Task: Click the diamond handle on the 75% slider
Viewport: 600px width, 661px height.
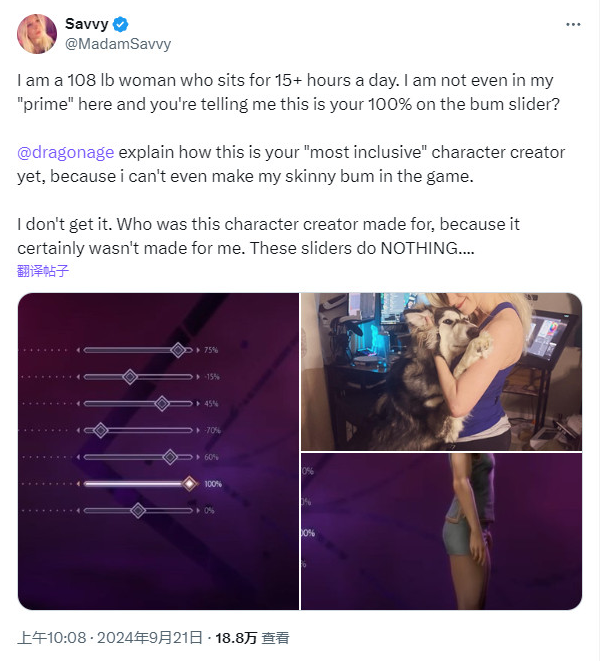Action: (178, 350)
